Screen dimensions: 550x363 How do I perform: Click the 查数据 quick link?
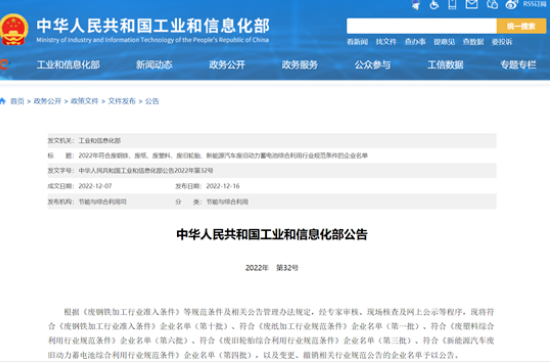[x=473, y=42]
